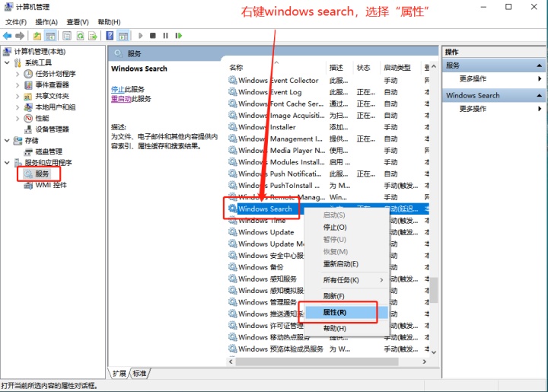
Task: Expand the 性能 tree node
Action: (x=18, y=119)
